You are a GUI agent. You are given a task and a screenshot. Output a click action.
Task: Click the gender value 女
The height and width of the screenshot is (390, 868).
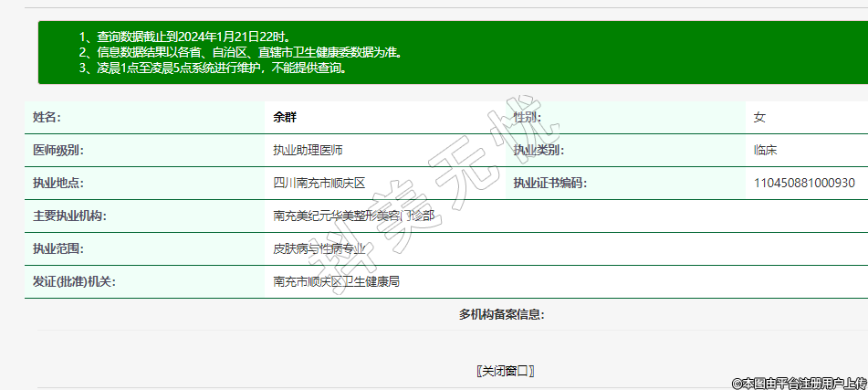tap(759, 117)
